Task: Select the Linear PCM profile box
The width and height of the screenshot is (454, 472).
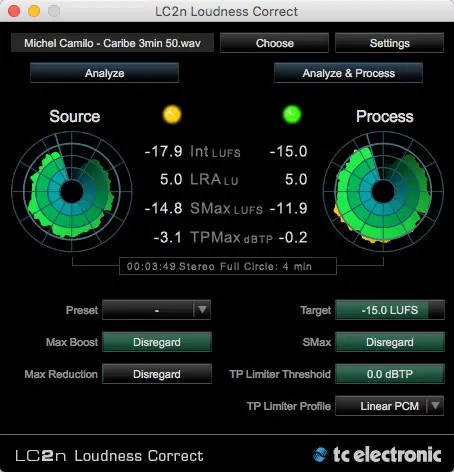Action: (x=389, y=406)
